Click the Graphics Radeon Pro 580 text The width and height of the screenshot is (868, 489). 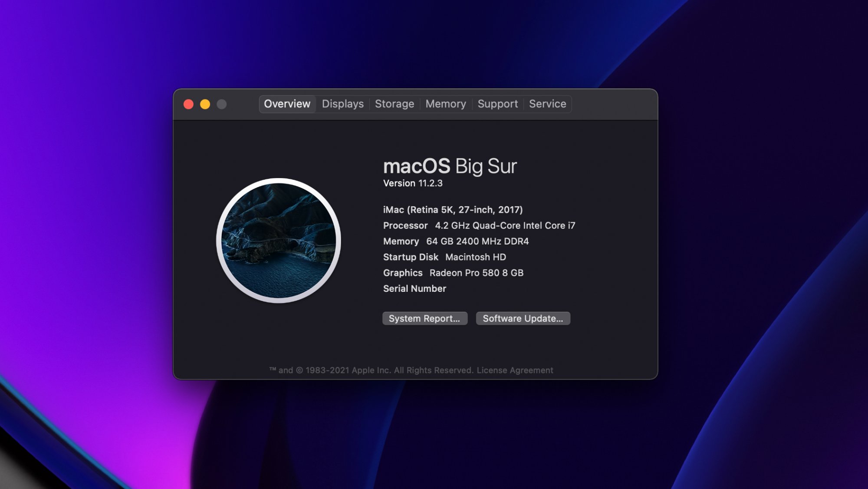453,273
